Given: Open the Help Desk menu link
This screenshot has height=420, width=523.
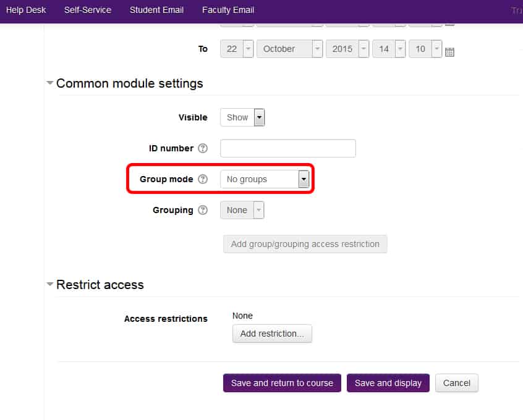Looking at the screenshot, I should 26,10.
